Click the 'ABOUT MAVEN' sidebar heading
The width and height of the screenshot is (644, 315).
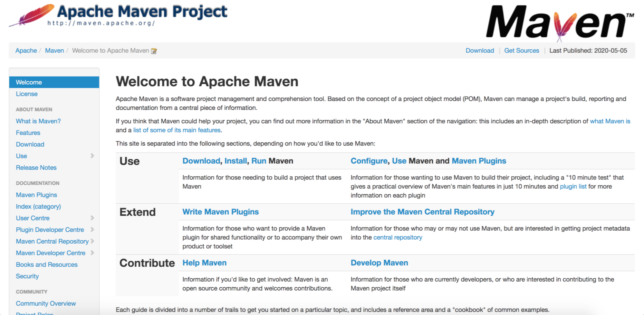pyautogui.click(x=34, y=109)
